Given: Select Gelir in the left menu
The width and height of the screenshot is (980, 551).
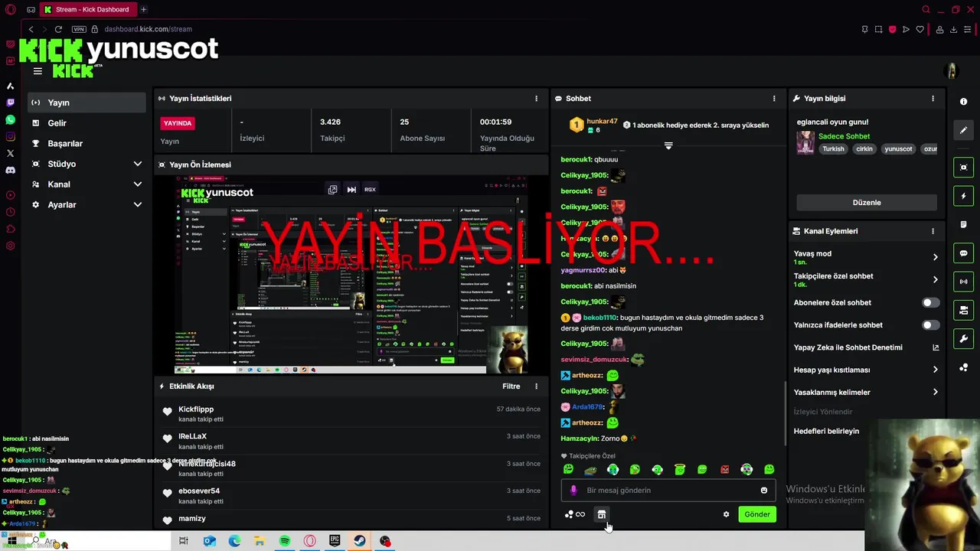Looking at the screenshot, I should (x=87, y=123).
